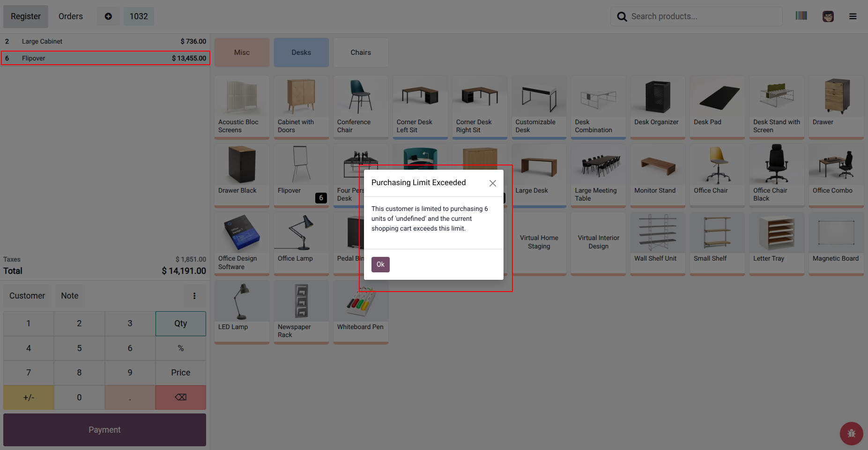Toggle sign with +/- key

tap(29, 397)
